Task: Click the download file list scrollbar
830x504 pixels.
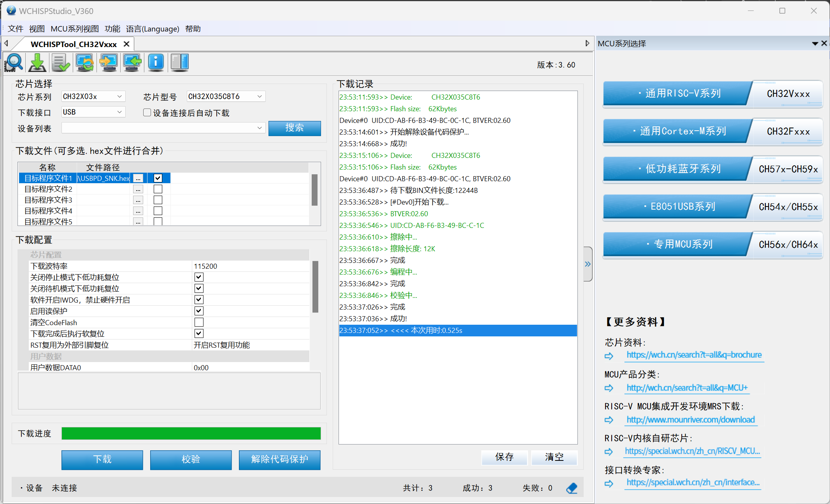Action: (314, 190)
